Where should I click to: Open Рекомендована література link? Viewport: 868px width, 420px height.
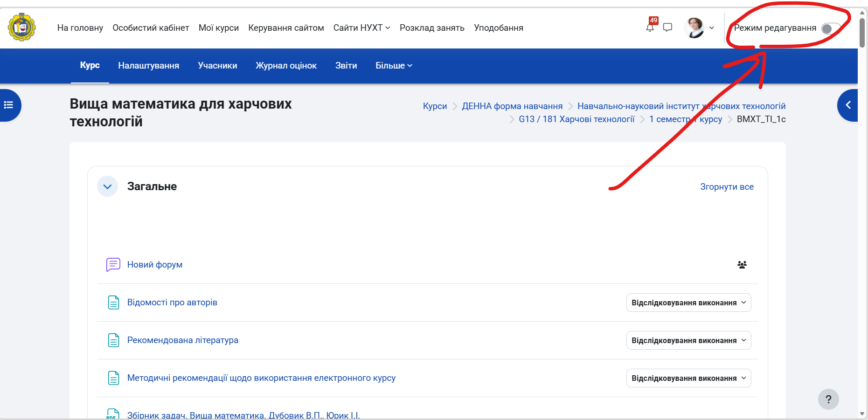[x=183, y=340]
